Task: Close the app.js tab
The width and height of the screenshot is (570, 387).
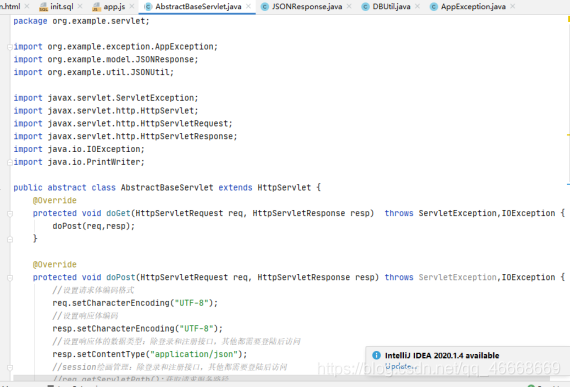Action: 132,6
